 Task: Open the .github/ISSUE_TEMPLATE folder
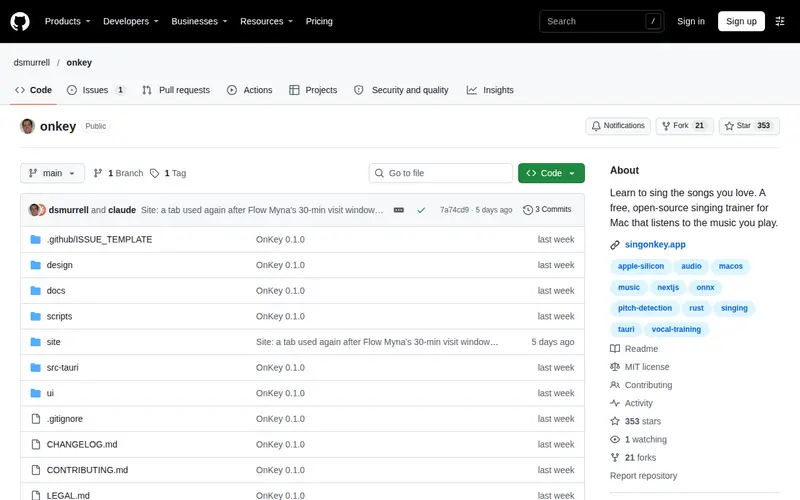pyautogui.click(x=99, y=239)
